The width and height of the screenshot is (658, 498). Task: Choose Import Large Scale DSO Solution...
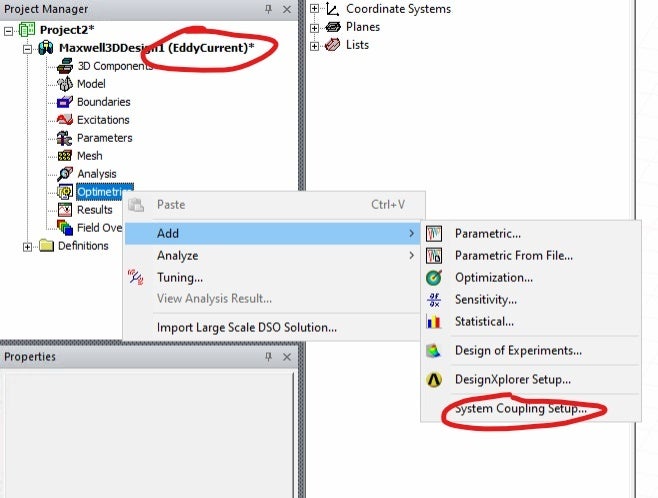(x=272, y=327)
